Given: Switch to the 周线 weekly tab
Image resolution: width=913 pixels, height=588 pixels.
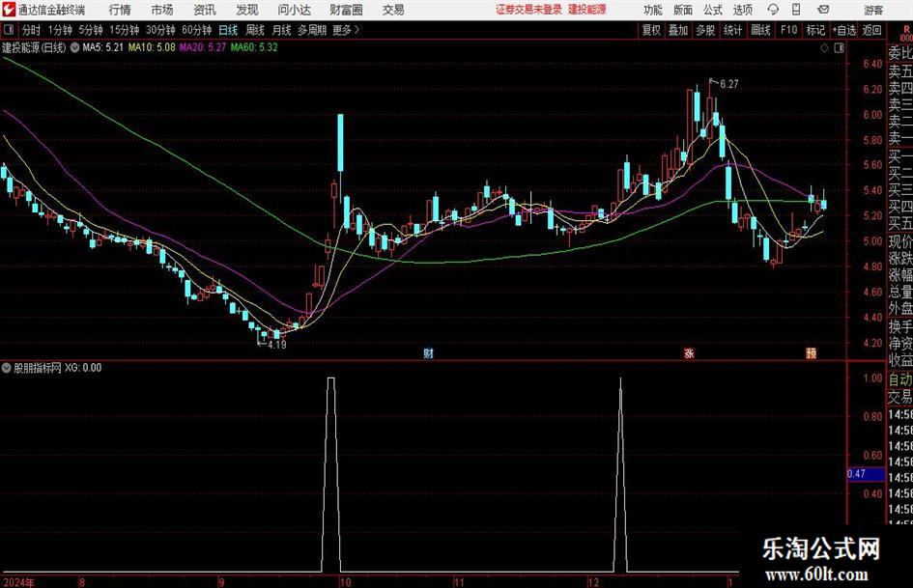Looking at the screenshot, I should [x=255, y=30].
